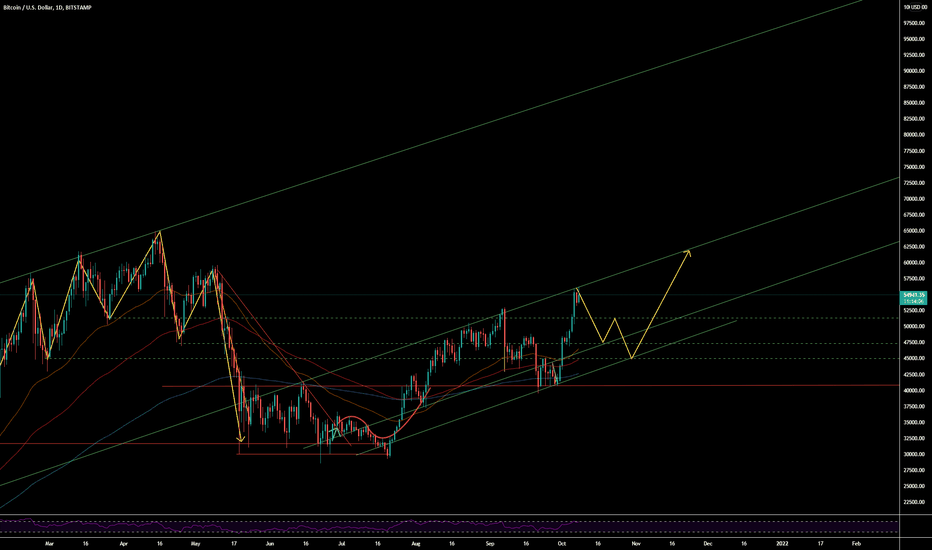Screen dimensions: 932x550
Task: Click the Mar label on time axis
Action: click(x=49, y=543)
